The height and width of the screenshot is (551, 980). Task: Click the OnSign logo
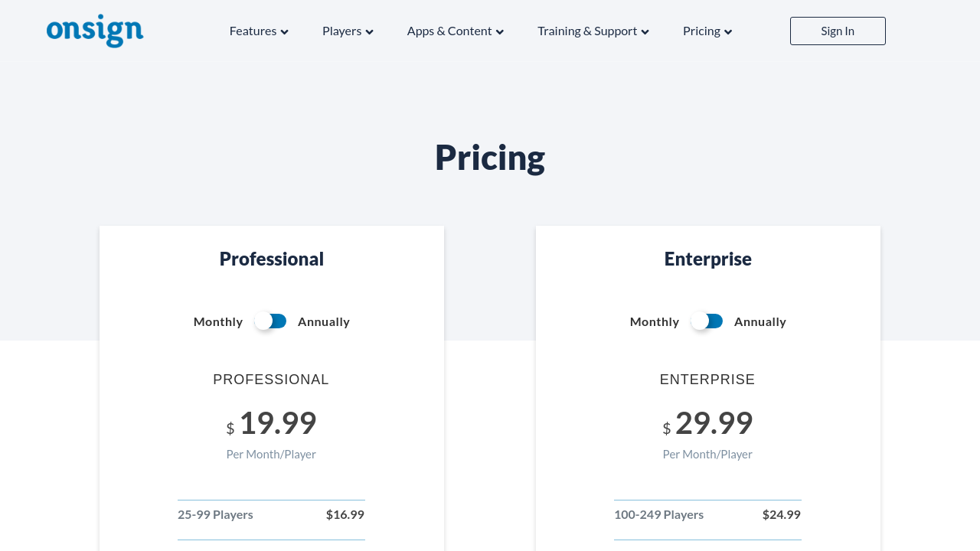95,31
